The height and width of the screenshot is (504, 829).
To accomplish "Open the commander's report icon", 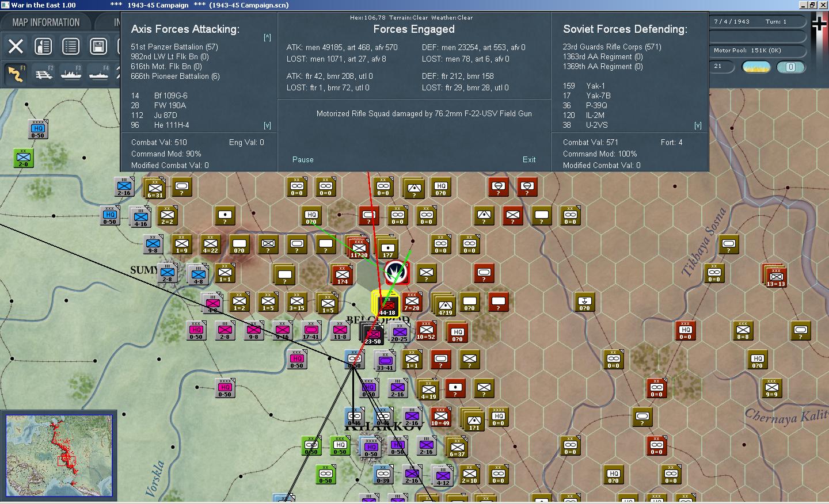I will pos(43,46).
